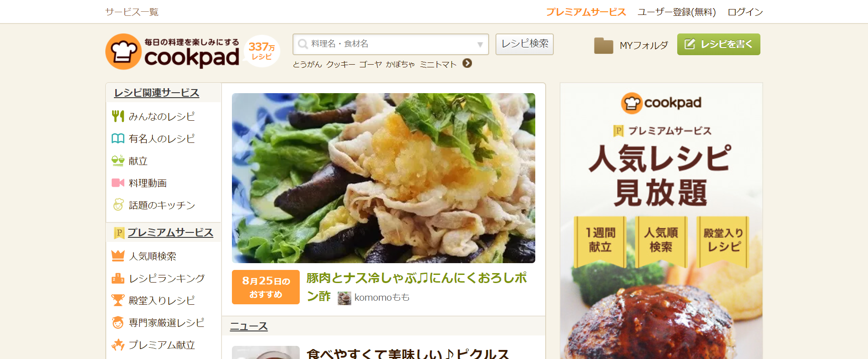868x359 pixels.
Task: Click the cookpad chef hat logo
Action: [123, 52]
